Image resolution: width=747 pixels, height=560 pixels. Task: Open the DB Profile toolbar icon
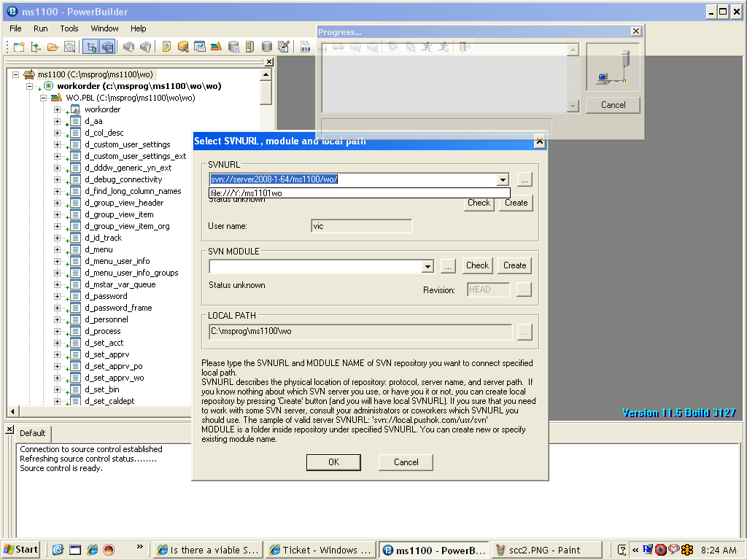(233, 47)
